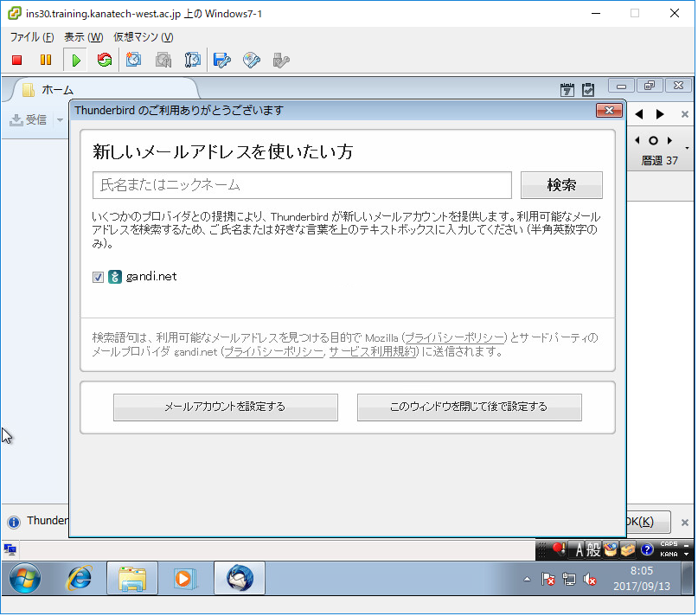Click the take snapshot icon in the toolbar

point(133,61)
